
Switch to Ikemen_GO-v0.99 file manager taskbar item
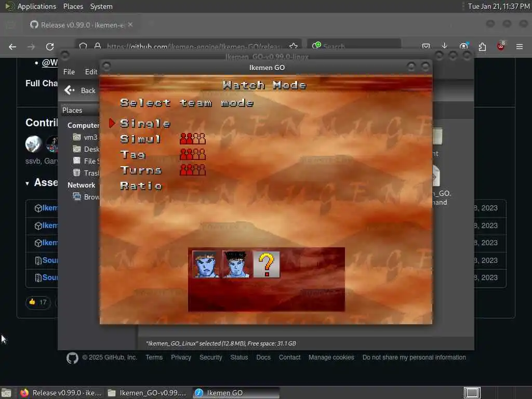tap(147, 393)
